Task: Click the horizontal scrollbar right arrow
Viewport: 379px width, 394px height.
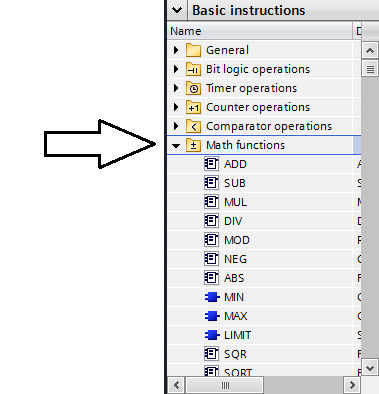Action: point(352,385)
